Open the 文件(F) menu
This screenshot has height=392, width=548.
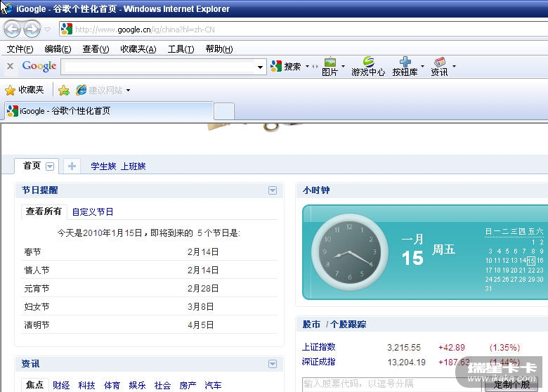coord(20,49)
